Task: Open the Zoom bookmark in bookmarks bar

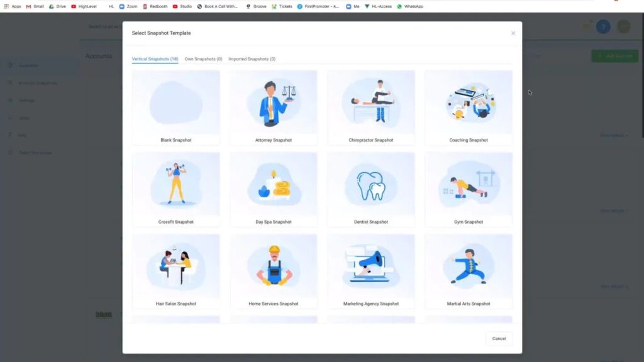Action: (x=128, y=6)
